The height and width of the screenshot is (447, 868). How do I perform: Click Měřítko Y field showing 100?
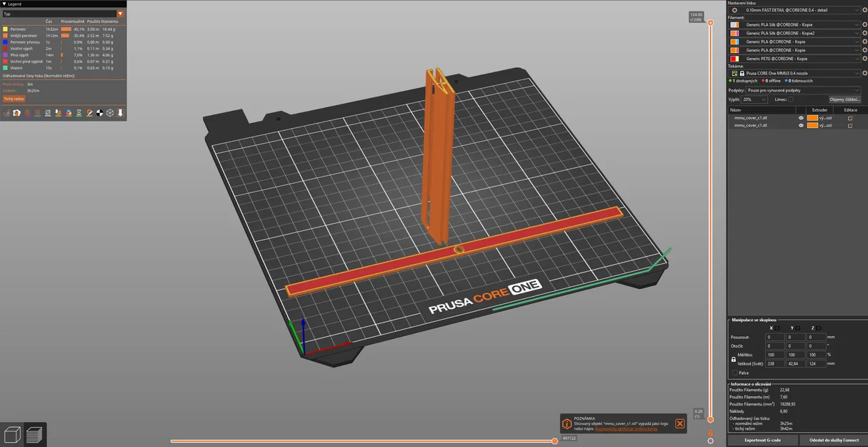point(795,355)
